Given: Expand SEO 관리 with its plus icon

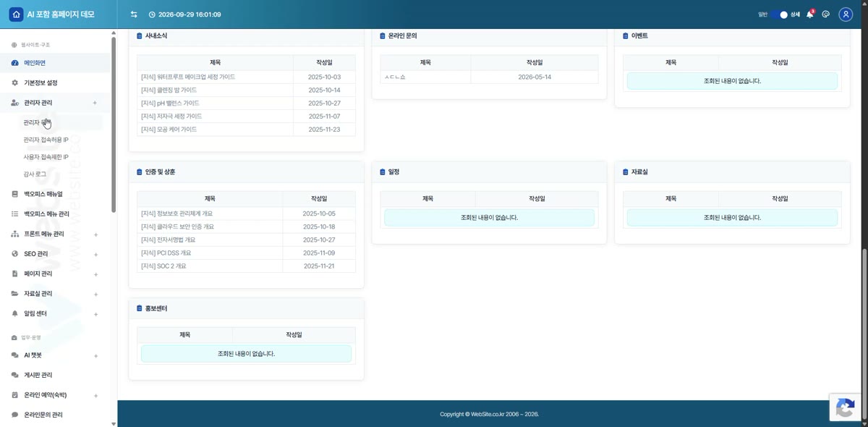Looking at the screenshot, I should pos(95,255).
